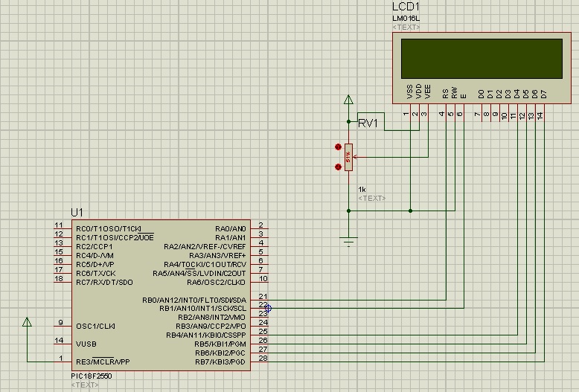Click the RB3/AN9/CCP2/VPO pin label

pyautogui.click(x=211, y=327)
